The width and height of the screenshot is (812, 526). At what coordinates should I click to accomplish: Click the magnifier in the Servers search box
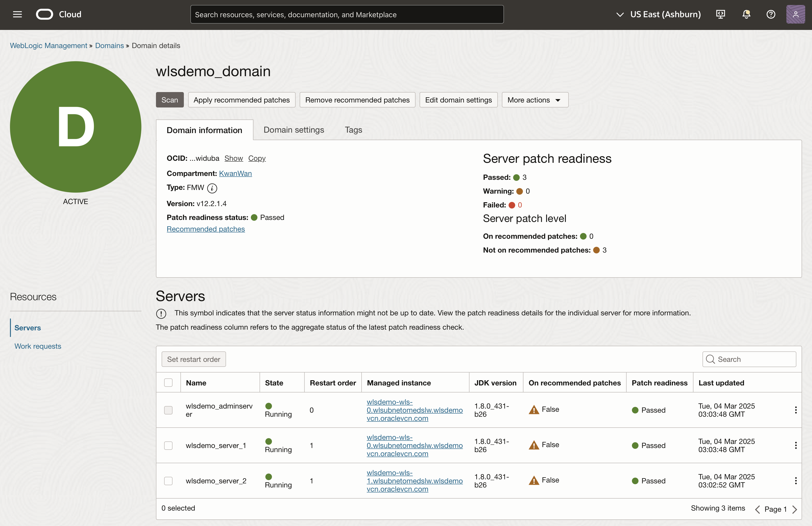click(711, 359)
